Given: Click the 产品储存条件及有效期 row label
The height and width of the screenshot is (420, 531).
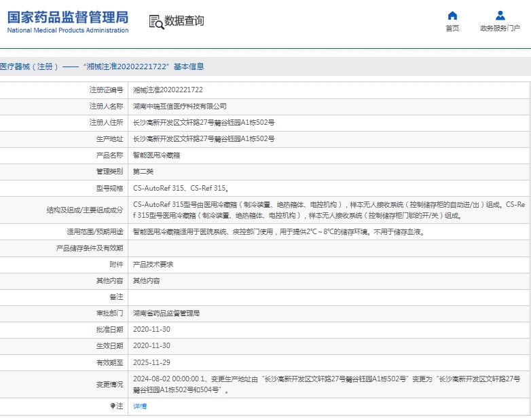Looking at the screenshot, I should pyautogui.click(x=90, y=248).
